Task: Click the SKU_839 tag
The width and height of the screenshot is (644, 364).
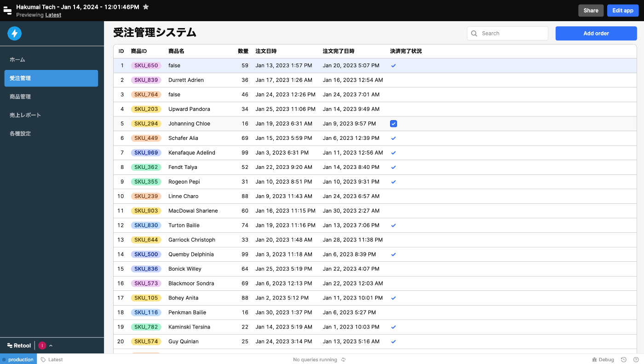Action: point(146,80)
